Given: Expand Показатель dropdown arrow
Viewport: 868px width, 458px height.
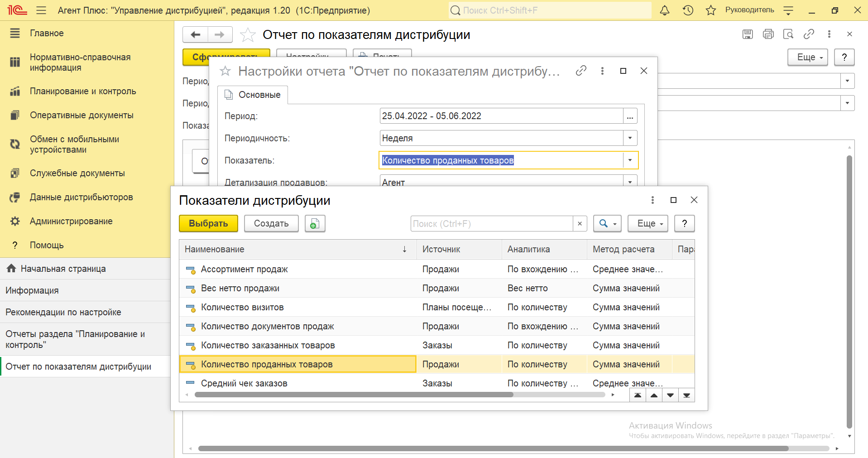Looking at the screenshot, I should [630, 160].
